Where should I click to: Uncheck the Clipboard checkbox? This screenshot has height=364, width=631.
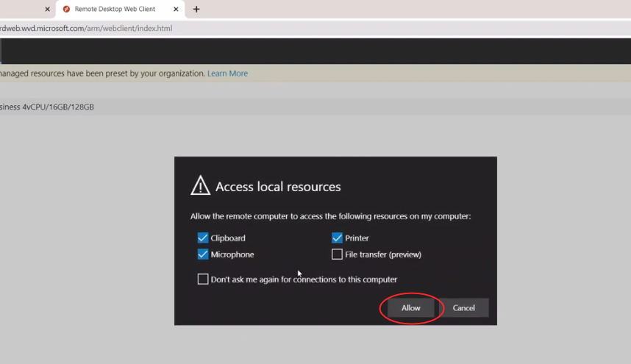coord(203,238)
